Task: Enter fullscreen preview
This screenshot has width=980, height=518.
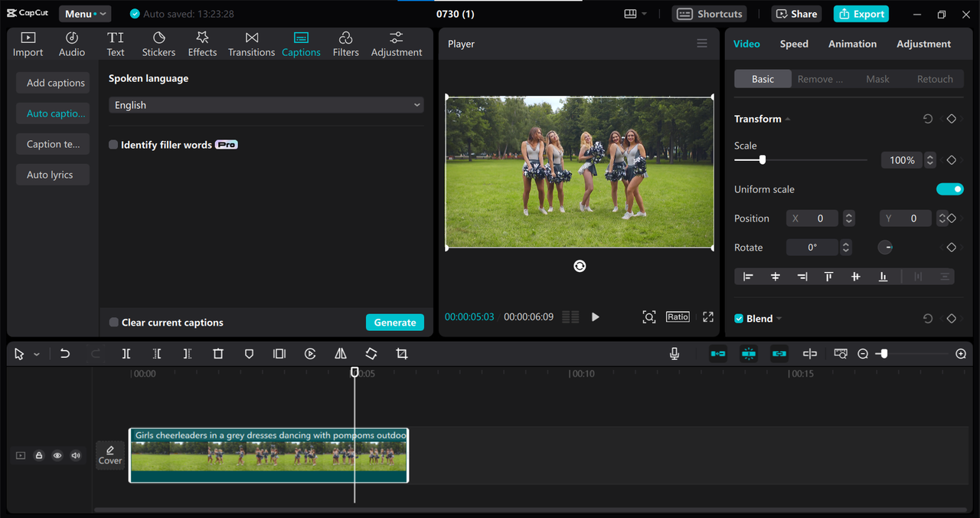Action: pos(708,317)
